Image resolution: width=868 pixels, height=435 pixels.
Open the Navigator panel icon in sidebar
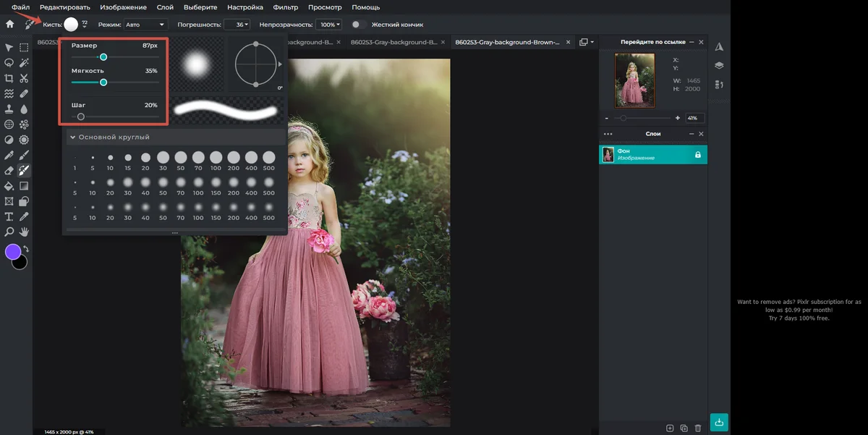coord(719,47)
